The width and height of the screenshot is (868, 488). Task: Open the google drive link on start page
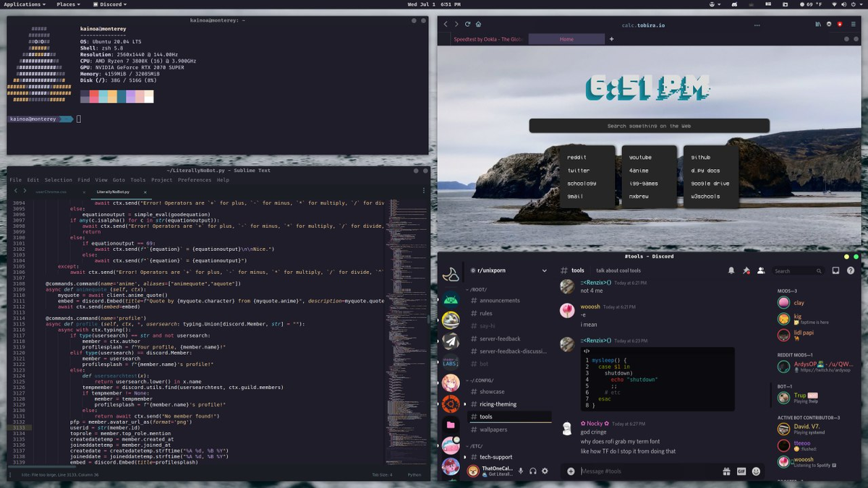[x=710, y=183]
